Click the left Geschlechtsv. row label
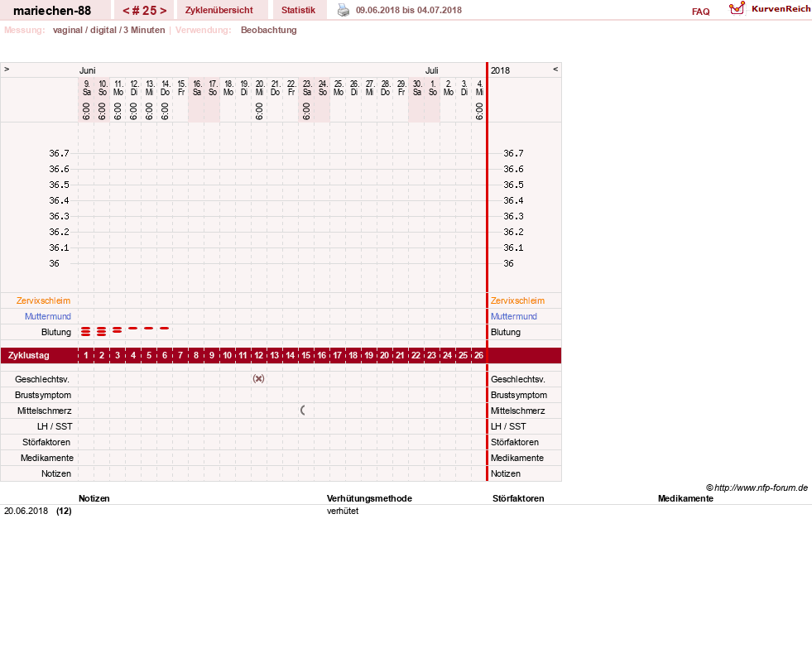This screenshot has width=812, height=663. pyautogui.click(x=42, y=379)
